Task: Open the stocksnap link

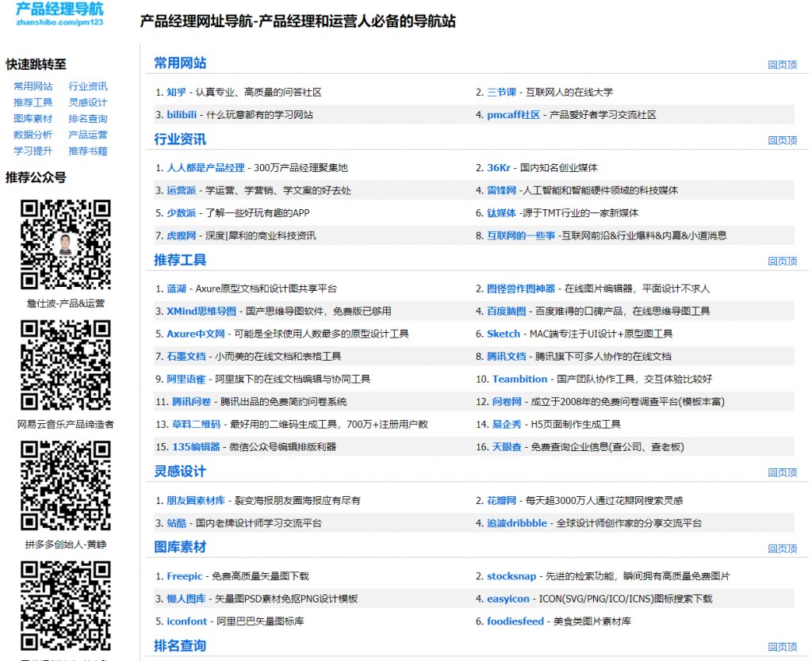Action: tap(511, 576)
